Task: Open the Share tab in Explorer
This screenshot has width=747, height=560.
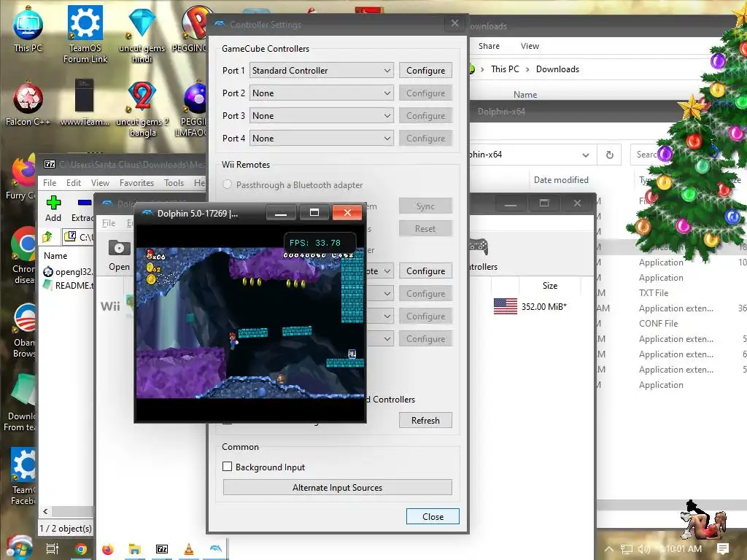Action: pyautogui.click(x=489, y=46)
